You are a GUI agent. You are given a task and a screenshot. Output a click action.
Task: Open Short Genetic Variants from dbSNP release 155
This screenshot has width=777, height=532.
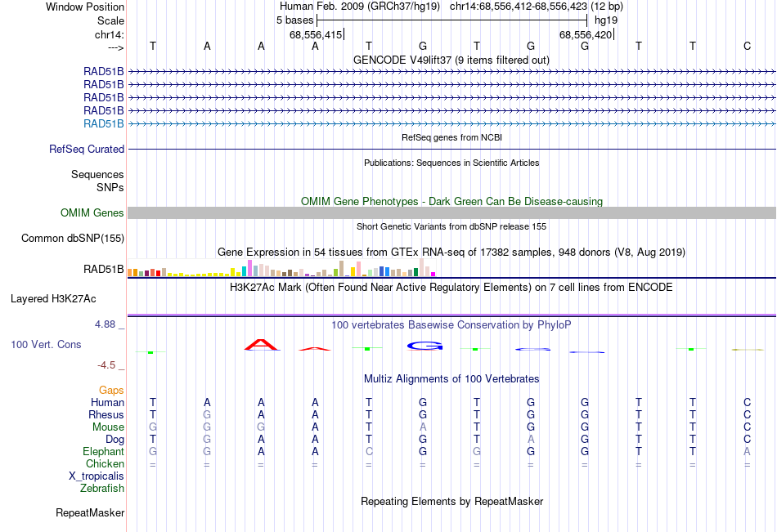tap(451, 226)
